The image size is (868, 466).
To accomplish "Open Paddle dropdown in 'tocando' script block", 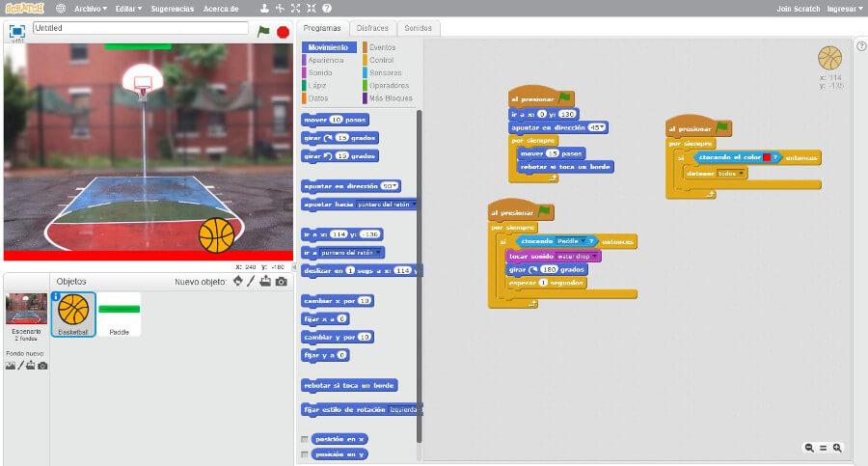I will [583, 241].
